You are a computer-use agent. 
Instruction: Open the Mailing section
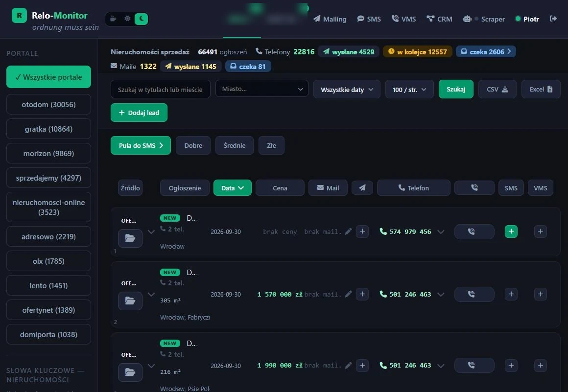[330, 19]
